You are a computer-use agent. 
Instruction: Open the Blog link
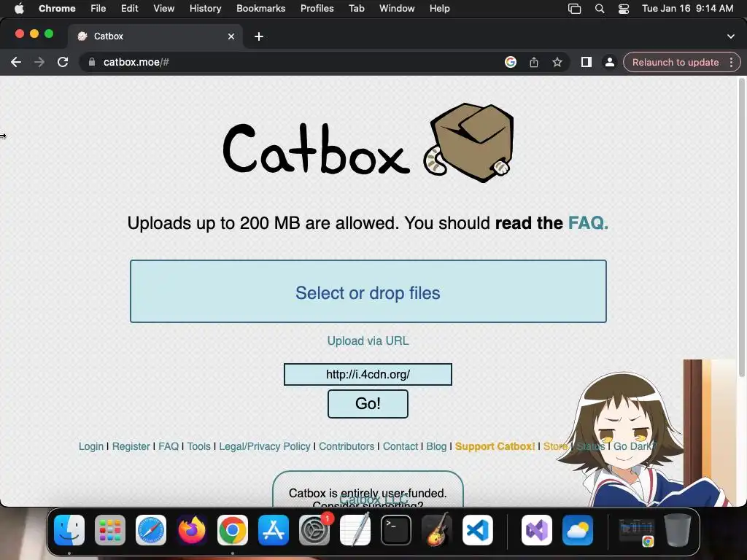pyautogui.click(x=436, y=446)
